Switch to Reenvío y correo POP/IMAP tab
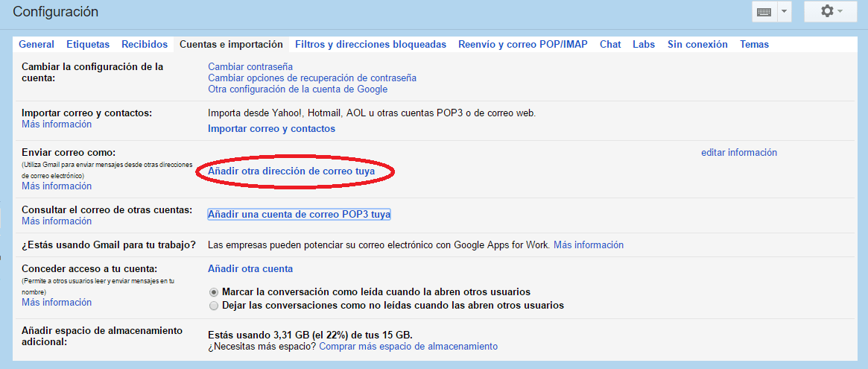The height and width of the screenshot is (369, 868). click(x=522, y=45)
